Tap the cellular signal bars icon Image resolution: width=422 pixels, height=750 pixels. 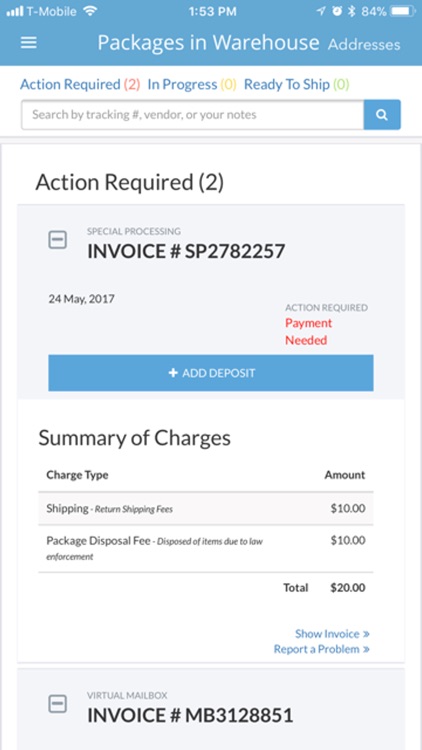(15, 11)
